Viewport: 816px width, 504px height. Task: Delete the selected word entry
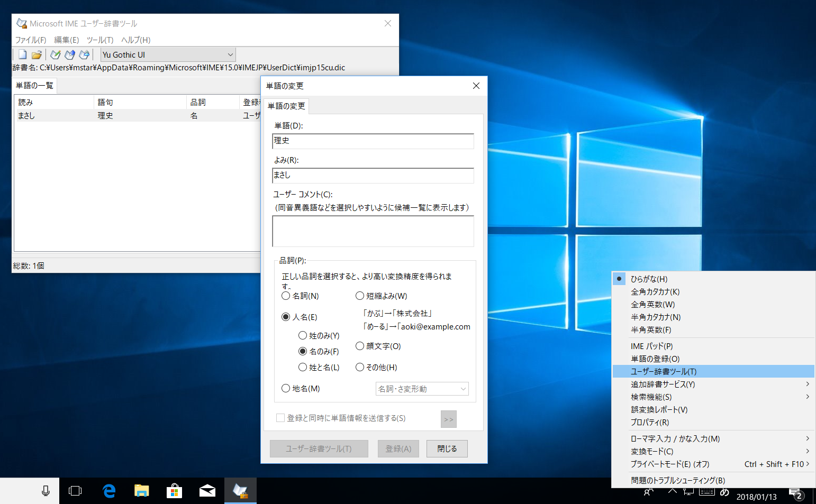[x=69, y=54]
